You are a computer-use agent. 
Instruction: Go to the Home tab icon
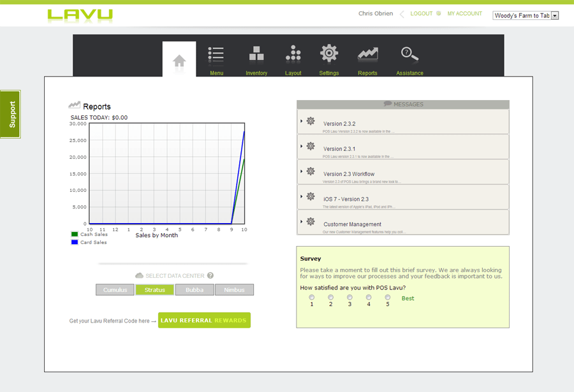pyautogui.click(x=179, y=61)
